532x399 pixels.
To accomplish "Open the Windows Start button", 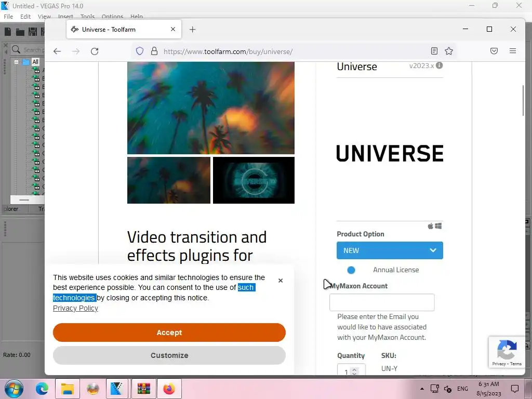I will 14,389.
